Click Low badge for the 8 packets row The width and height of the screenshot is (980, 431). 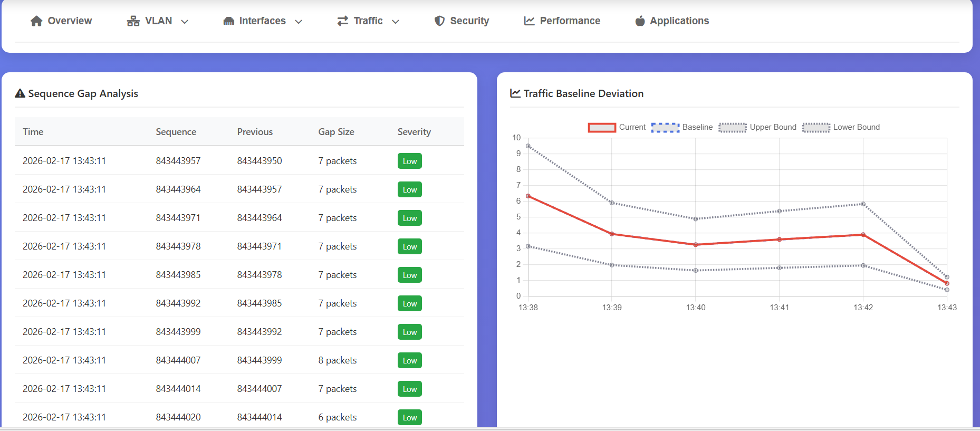409,361
